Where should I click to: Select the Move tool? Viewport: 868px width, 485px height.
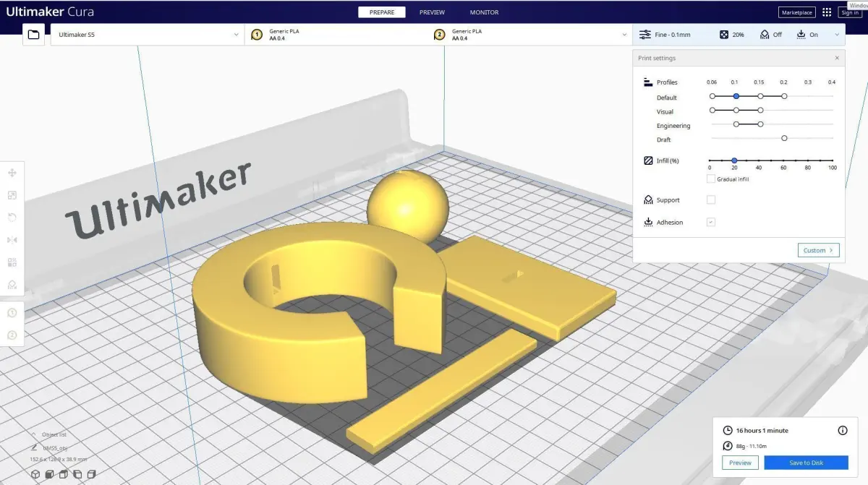[12, 173]
